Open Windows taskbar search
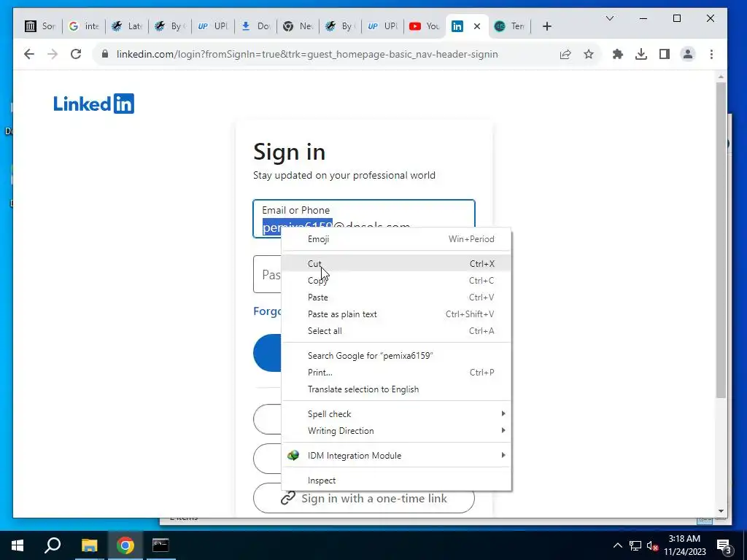This screenshot has height=560, width=747. tap(53, 545)
